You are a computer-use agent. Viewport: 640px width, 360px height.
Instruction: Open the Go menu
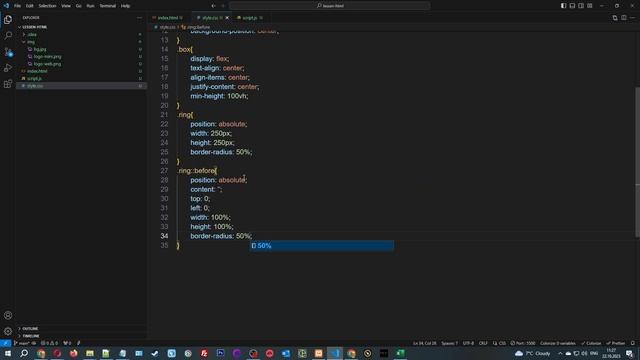78,6
